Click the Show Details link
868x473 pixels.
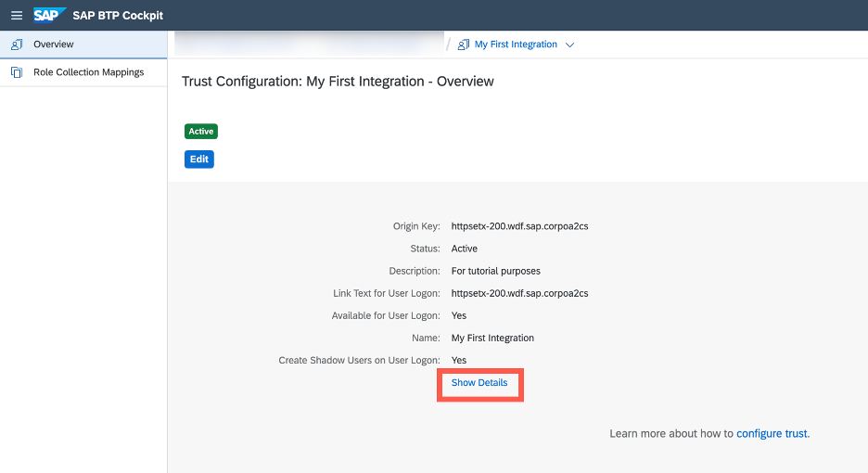pyautogui.click(x=479, y=383)
